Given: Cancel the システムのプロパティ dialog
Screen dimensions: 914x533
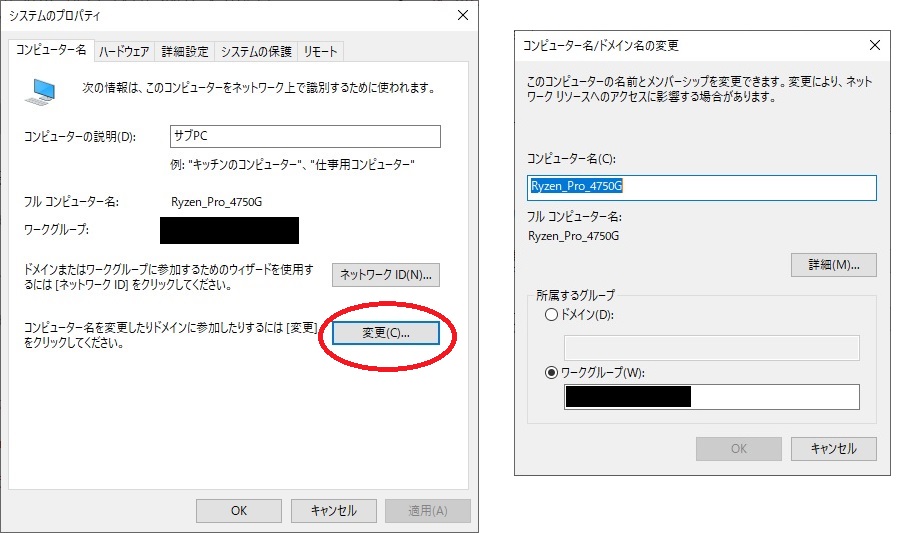Looking at the screenshot, I should pyautogui.click(x=333, y=511).
